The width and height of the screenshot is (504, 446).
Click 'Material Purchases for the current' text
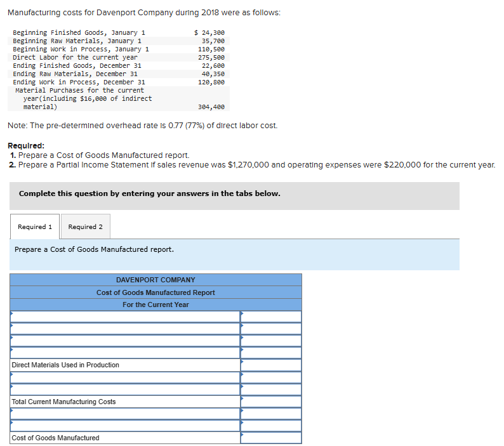(80, 90)
